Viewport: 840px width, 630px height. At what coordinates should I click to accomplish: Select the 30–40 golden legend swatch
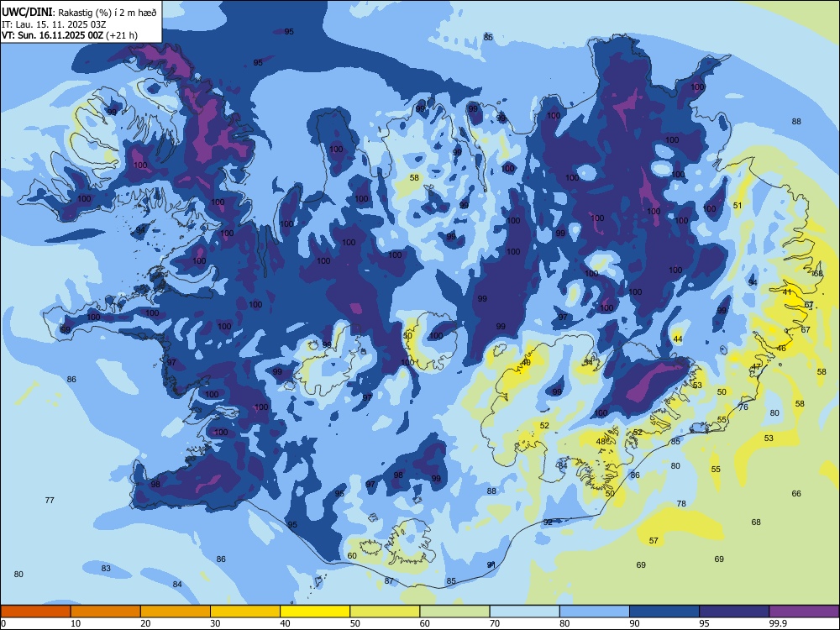pos(245,612)
